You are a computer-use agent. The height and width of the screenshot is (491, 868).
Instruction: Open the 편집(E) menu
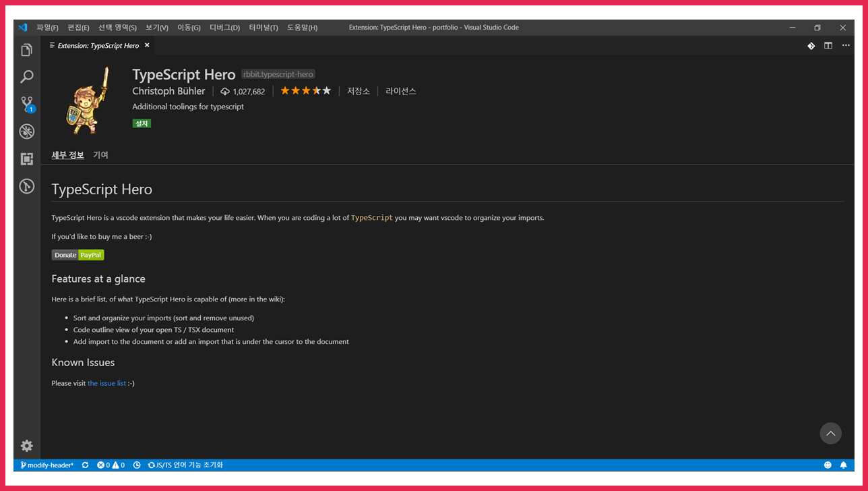click(x=78, y=28)
